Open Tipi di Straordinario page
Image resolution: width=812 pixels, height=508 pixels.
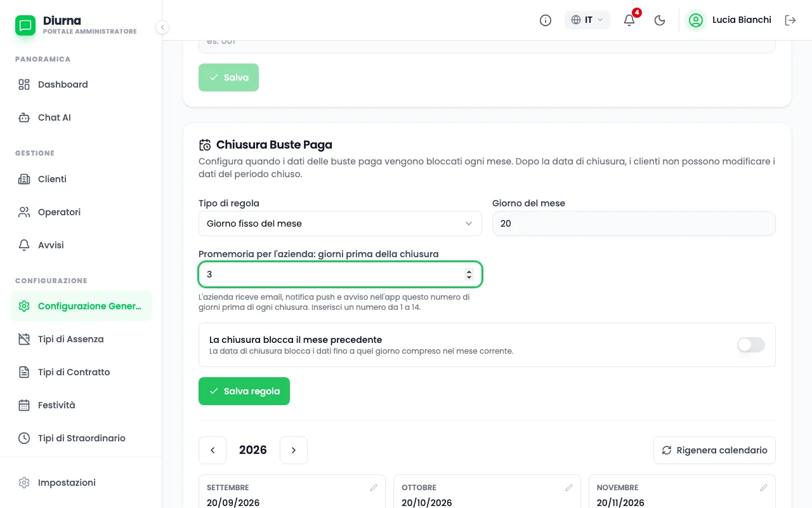pos(81,438)
